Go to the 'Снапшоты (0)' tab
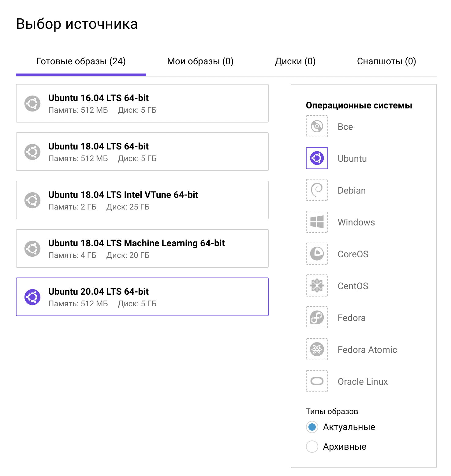 click(x=386, y=62)
